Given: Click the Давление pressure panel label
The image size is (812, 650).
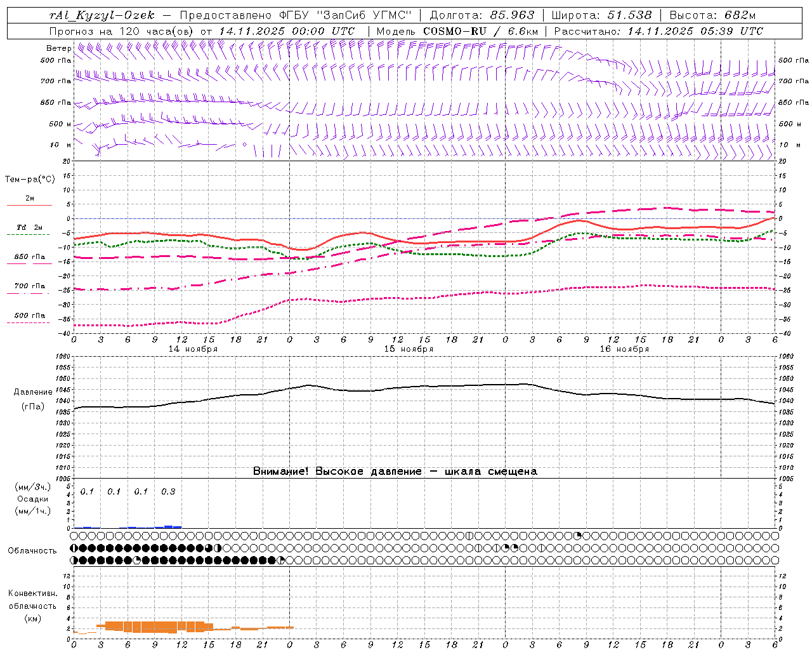Looking at the screenshot, I should [33, 392].
